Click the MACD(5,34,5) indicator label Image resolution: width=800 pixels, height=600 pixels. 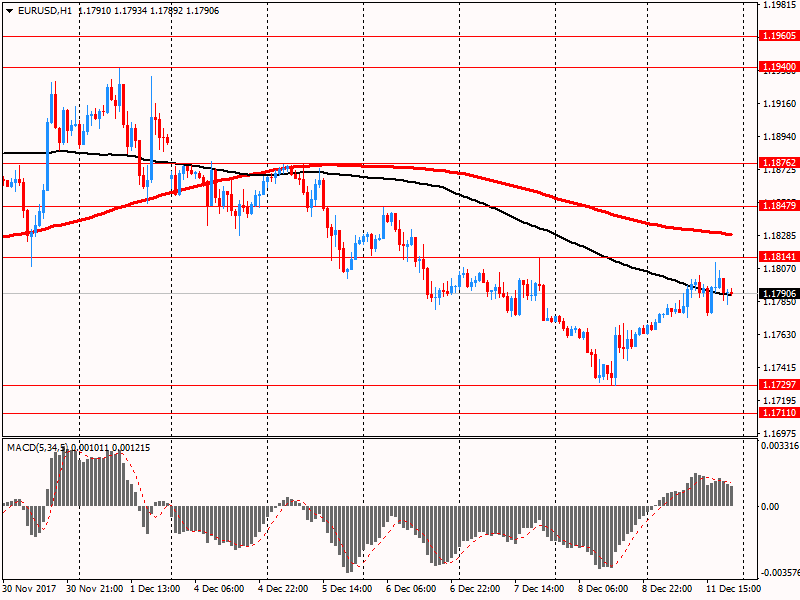click(37, 448)
